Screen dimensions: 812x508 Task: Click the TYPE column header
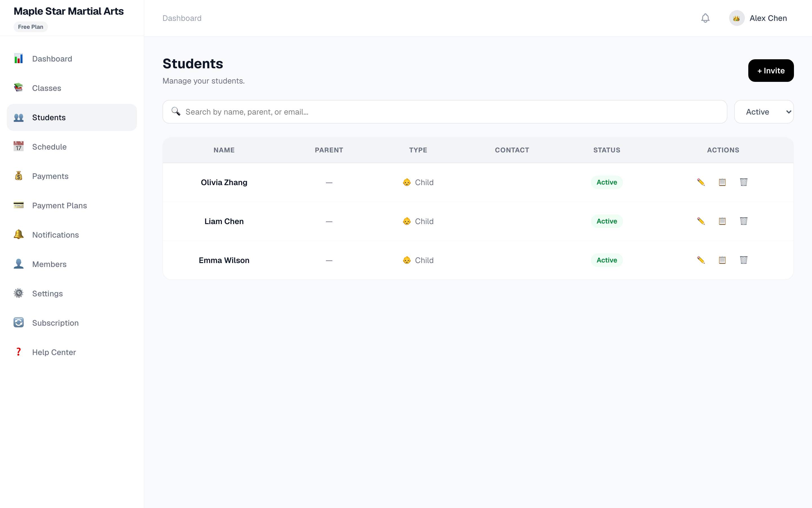click(x=418, y=150)
